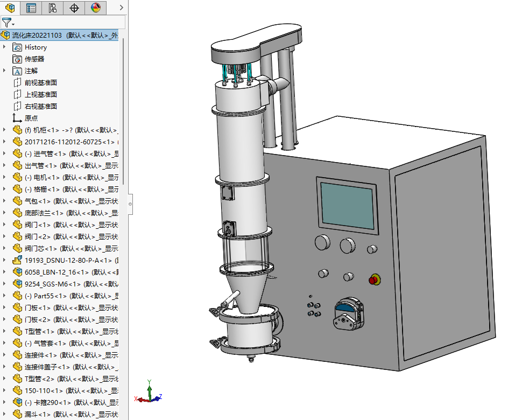Expand the 机柜<1> component
Screen dimensions: 508x420
(4, 130)
